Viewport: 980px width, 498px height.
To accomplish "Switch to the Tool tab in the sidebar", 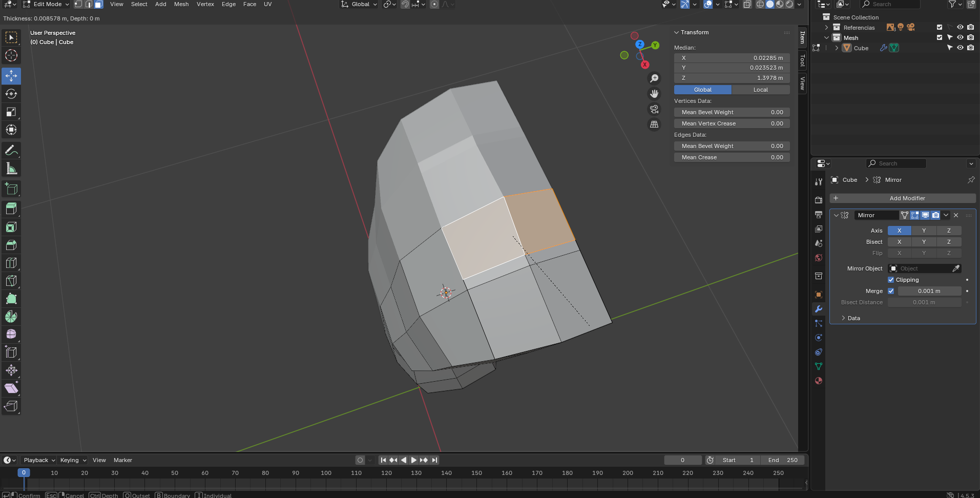I will (802, 60).
